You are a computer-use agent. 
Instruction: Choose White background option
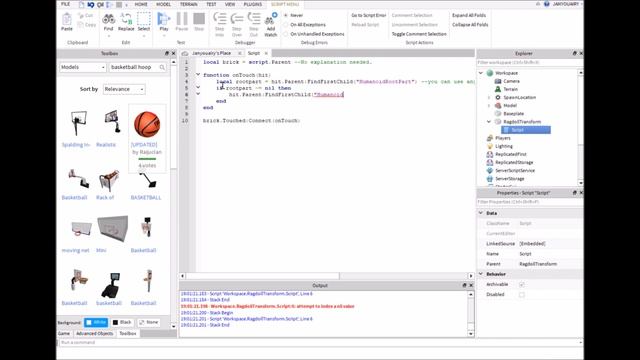(x=96, y=322)
